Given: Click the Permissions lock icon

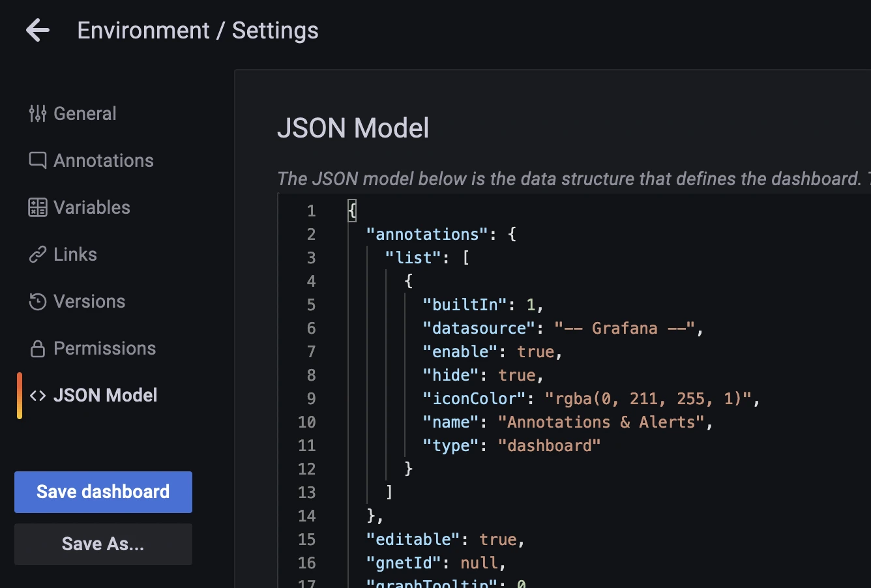Looking at the screenshot, I should (x=37, y=347).
